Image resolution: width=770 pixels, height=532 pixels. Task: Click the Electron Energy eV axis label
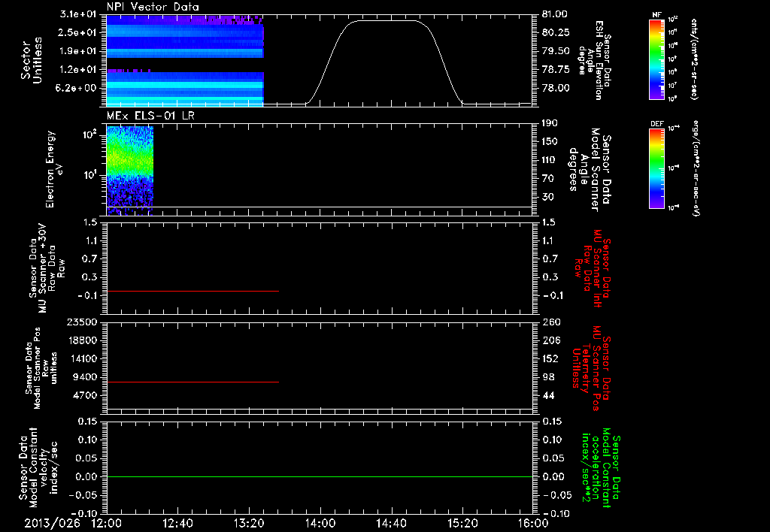[54, 169]
